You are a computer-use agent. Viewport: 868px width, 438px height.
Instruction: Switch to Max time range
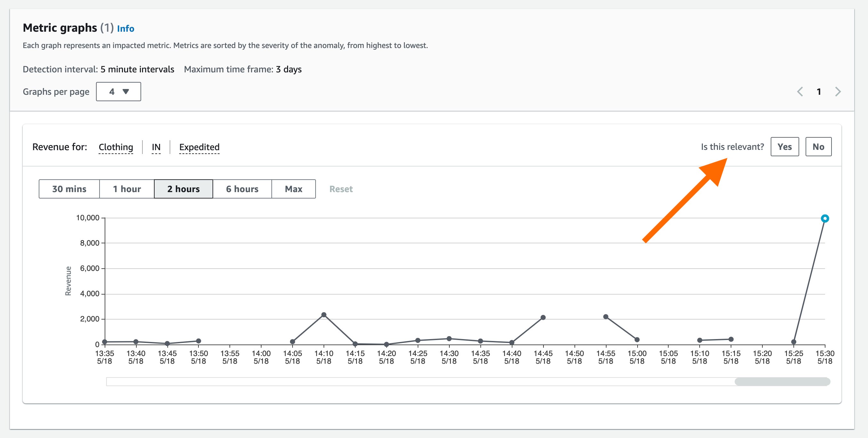(293, 189)
